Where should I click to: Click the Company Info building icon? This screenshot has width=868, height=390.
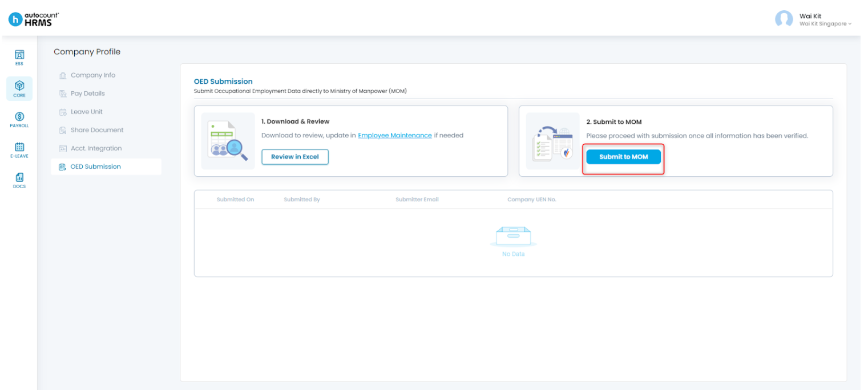pos(63,75)
